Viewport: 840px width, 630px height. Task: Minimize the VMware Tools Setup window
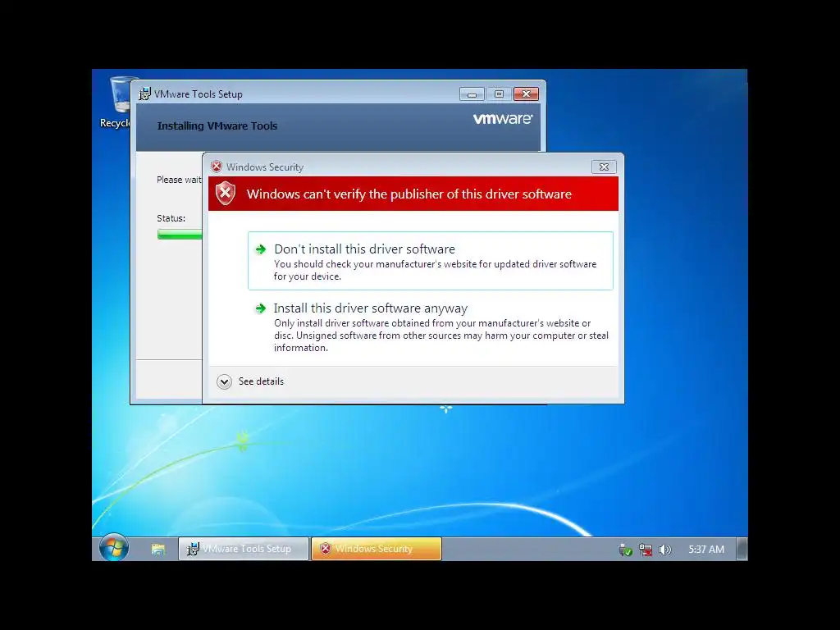tap(472, 94)
